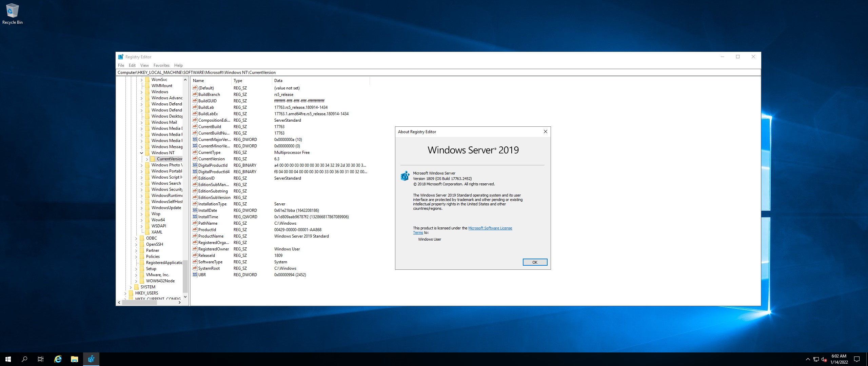Open the Microsoft Software License Terms link
The height and width of the screenshot is (366, 868).
point(490,228)
